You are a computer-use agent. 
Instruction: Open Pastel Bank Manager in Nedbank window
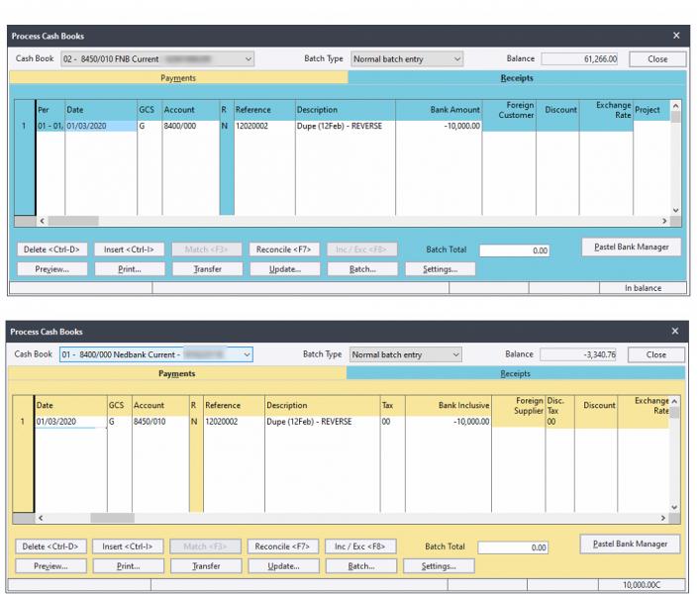pos(631,544)
